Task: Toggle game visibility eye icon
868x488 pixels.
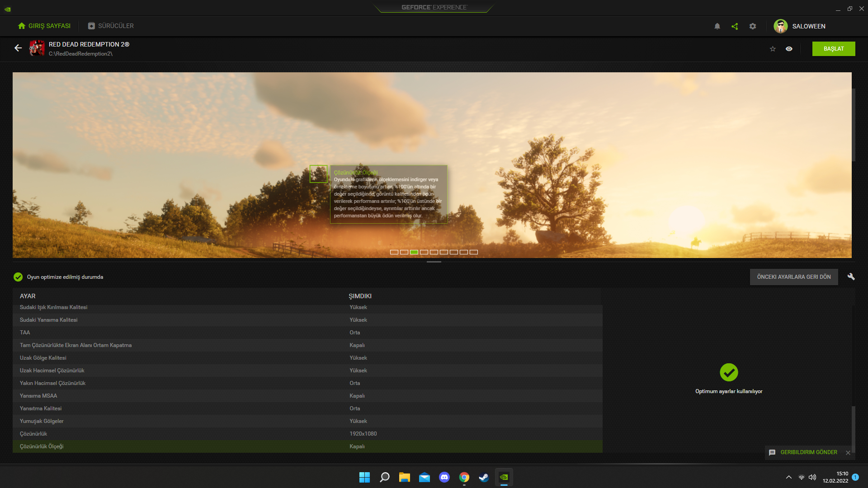Action: point(789,49)
